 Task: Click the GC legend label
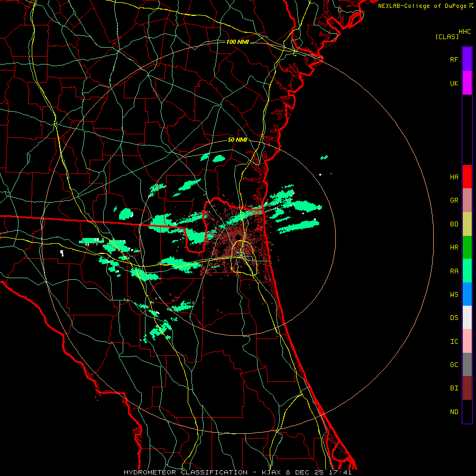coord(454,365)
